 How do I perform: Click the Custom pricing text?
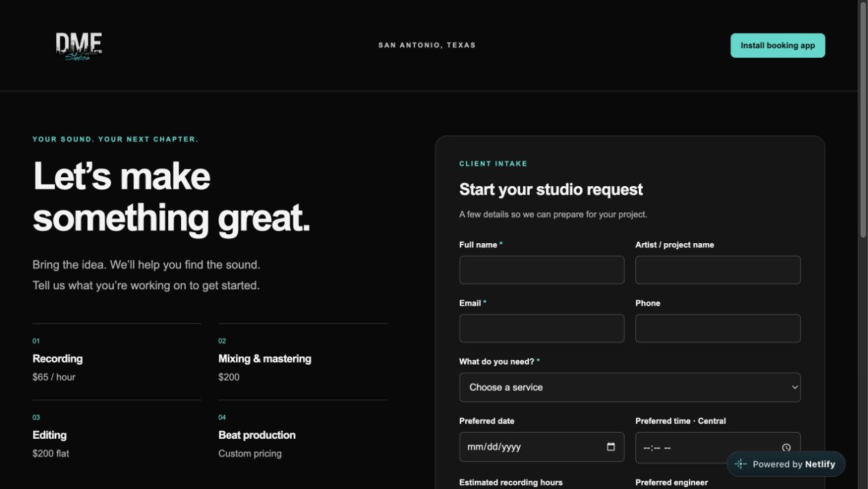click(250, 453)
